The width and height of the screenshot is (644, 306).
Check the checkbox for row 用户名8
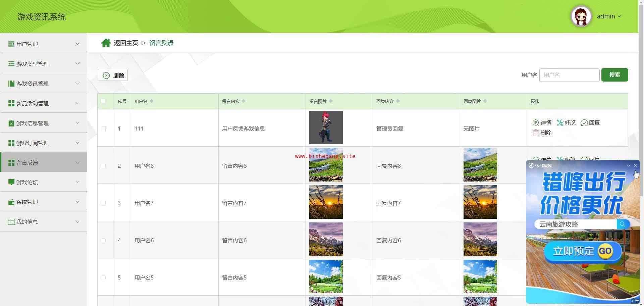(103, 166)
